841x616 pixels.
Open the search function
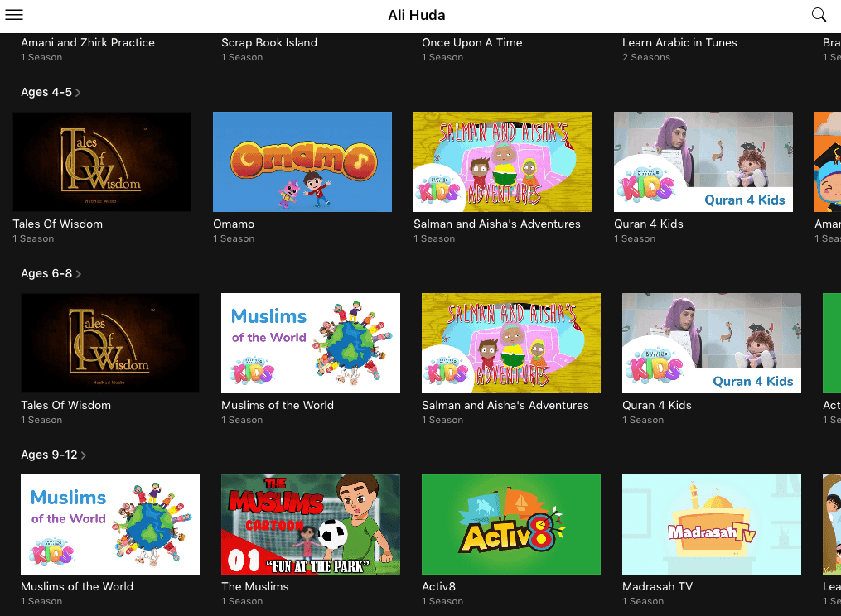(x=819, y=14)
